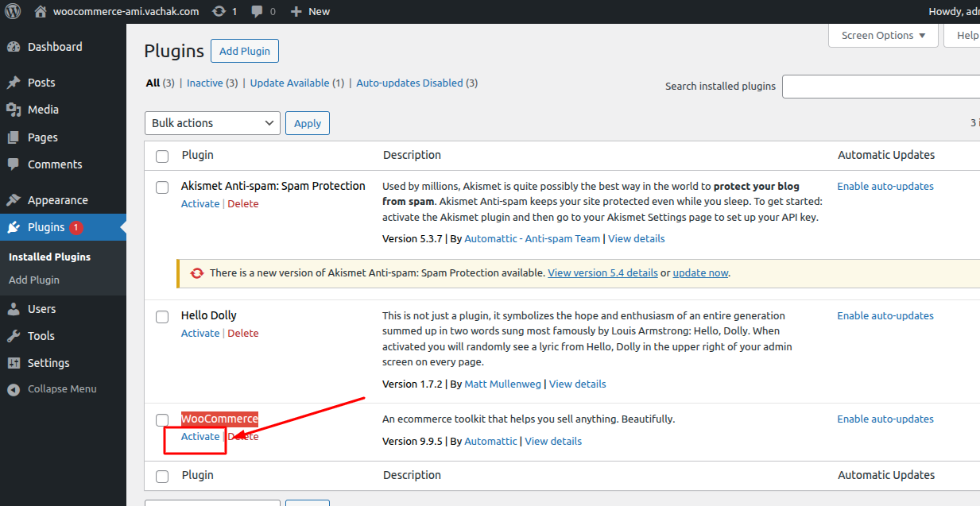Open Settings via its sliders icon
The height and width of the screenshot is (506, 980).
[x=14, y=363]
